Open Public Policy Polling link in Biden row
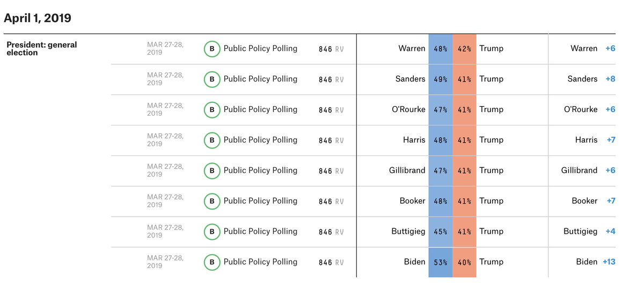This screenshot has width=644, height=283. [260, 262]
